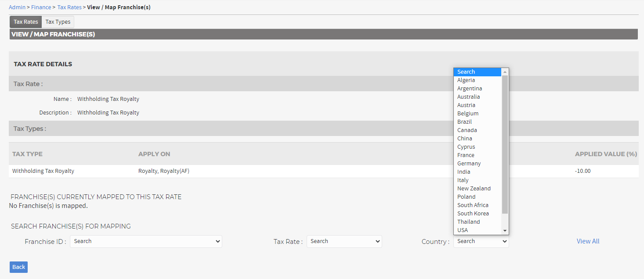644x279 pixels.
Task: Select the Tax Rates tab
Action: pyautogui.click(x=25, y=22)
